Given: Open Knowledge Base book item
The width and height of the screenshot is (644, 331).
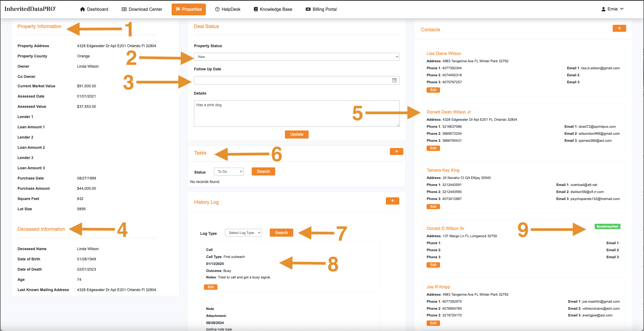Looking at the screenshot, I should [x=273, y=9].
